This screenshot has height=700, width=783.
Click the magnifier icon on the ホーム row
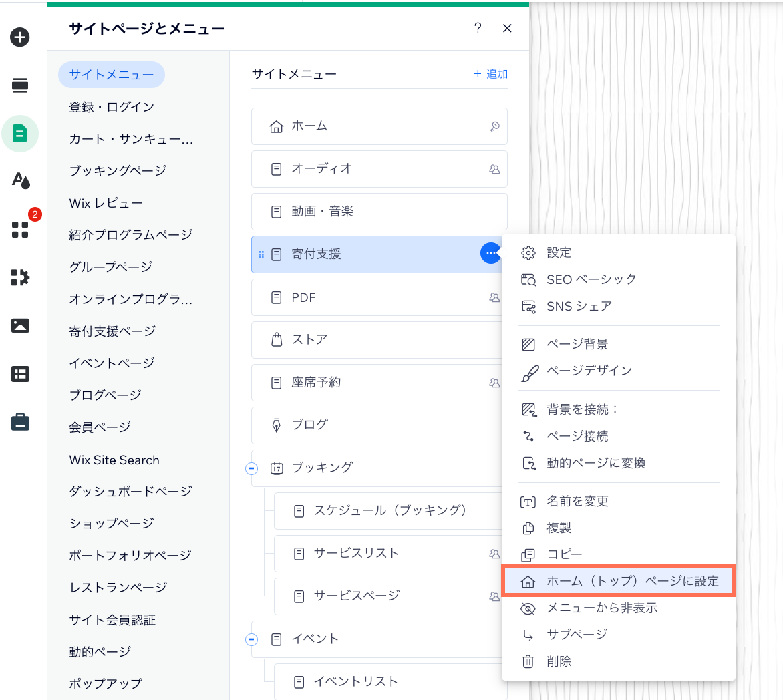[x=494, y=126]
